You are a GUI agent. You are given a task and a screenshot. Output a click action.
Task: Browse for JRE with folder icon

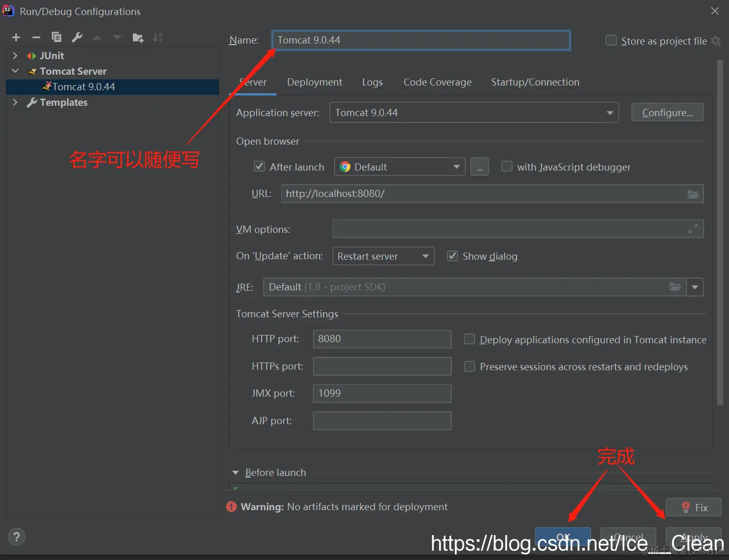tap(675, 287)
